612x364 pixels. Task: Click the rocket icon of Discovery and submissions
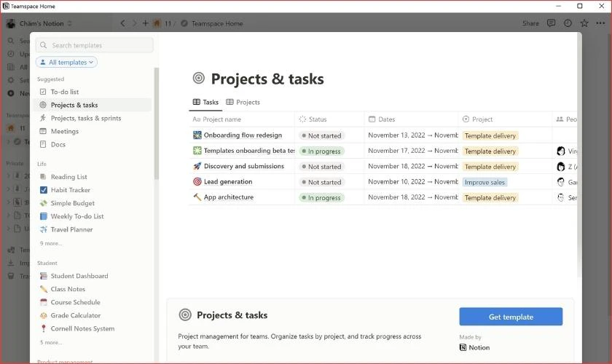[197, 166]
